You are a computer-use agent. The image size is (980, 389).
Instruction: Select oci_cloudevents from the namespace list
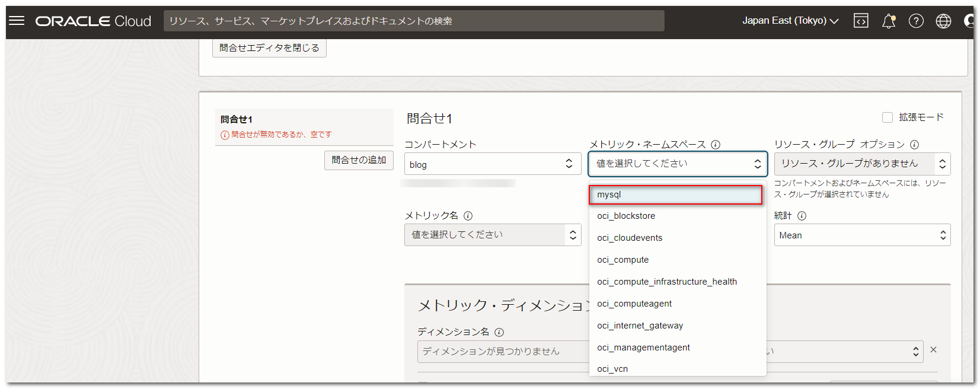point(678,238)
